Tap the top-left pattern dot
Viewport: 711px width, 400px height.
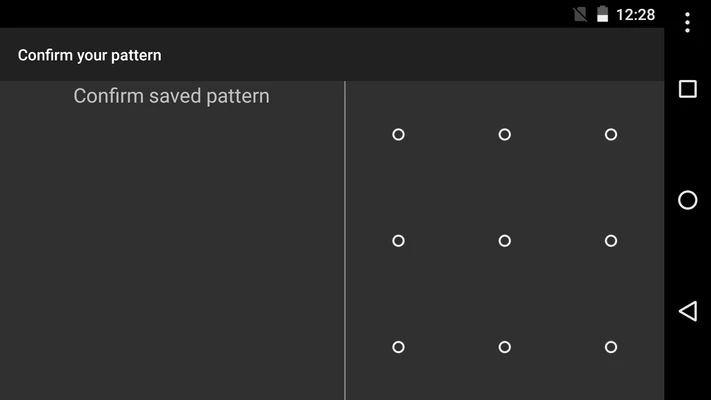pyautogui.click(x=398, y=134)
